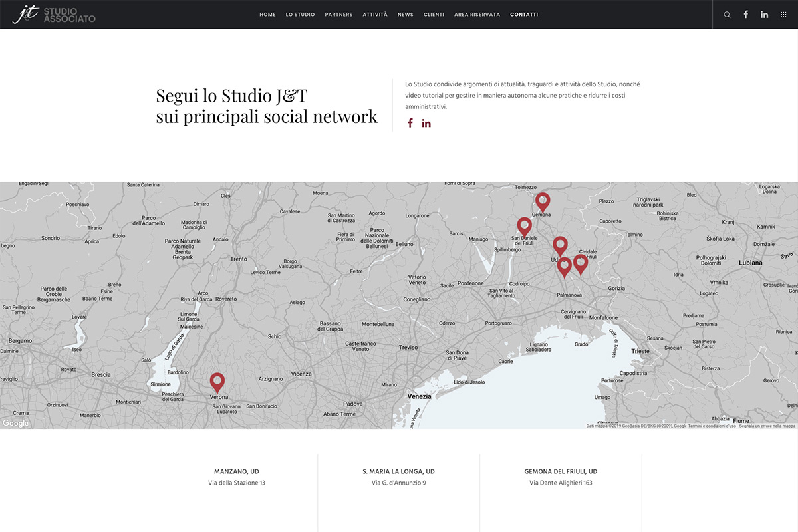Viewport: 798px width, 532px height.
Task: Click the Termini e condizioni d'uso map link
Action: click(712, 426)
